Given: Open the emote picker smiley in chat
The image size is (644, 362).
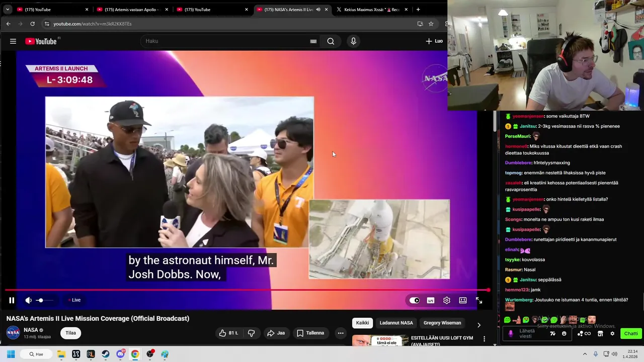Looking at the screenshot, I should [564, 333].
